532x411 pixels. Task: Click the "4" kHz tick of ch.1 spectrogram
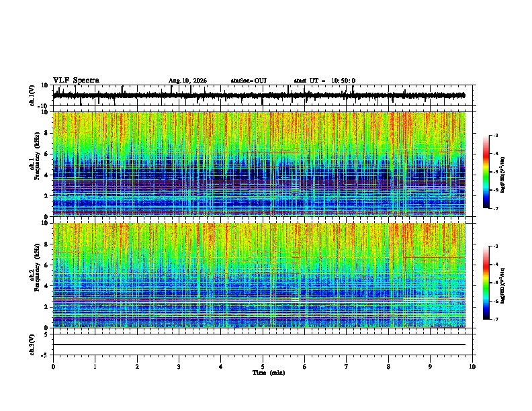[x=47, y=175]
